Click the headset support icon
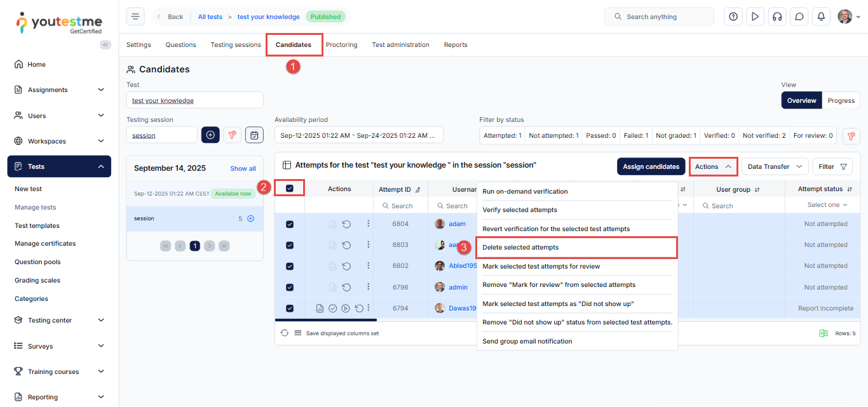 point(776,17)
